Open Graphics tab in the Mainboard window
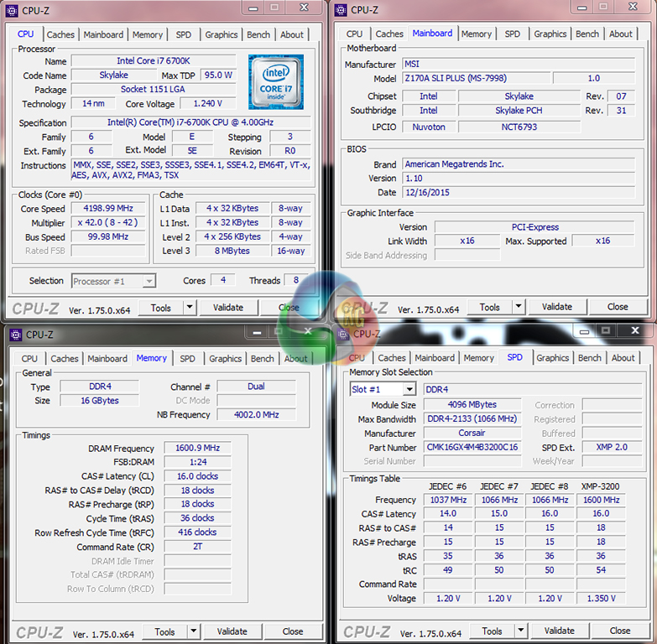The image size is (657, 644). [x=550, y=34]
